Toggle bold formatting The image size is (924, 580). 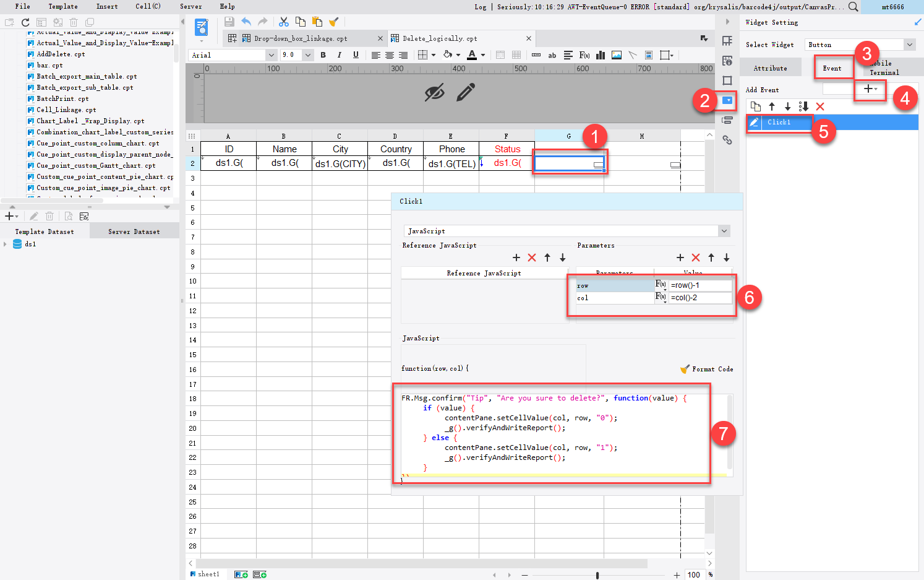point(323,55)
